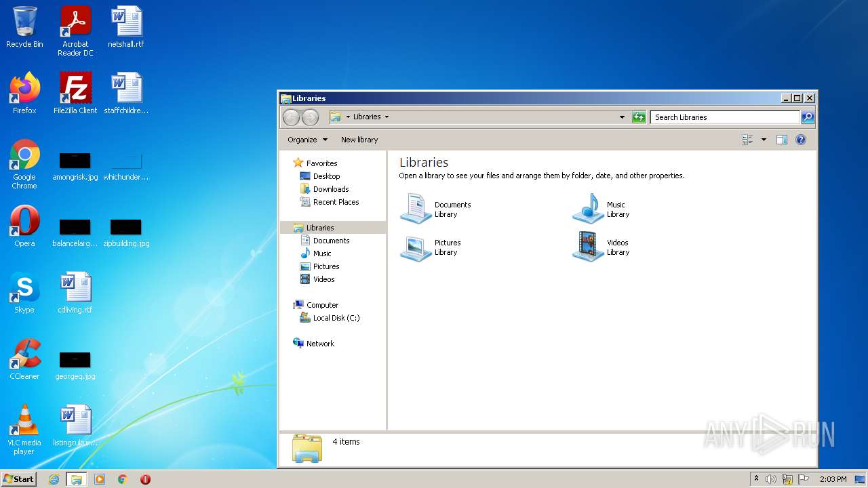Click the New library button
Viewport: 868px width, 488px height.
(359, 140)
